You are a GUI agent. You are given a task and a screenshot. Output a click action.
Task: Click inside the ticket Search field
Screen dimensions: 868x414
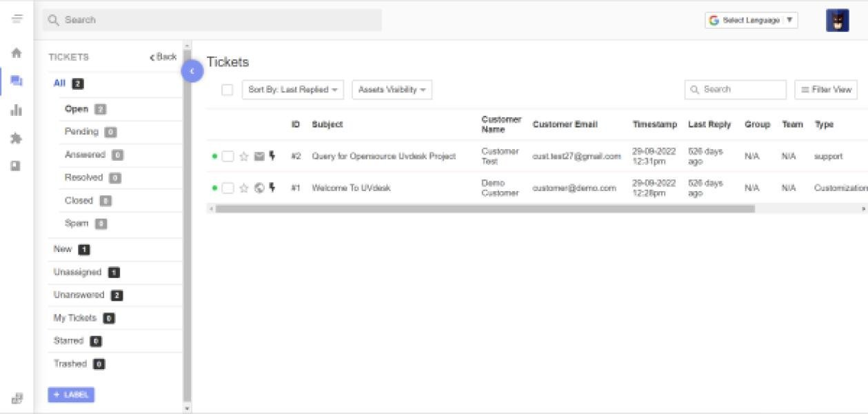coord(736,89)
